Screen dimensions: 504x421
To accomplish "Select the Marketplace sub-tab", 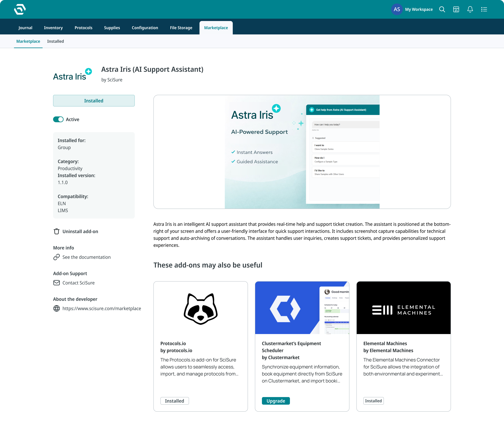I will [x=28, y=41].
